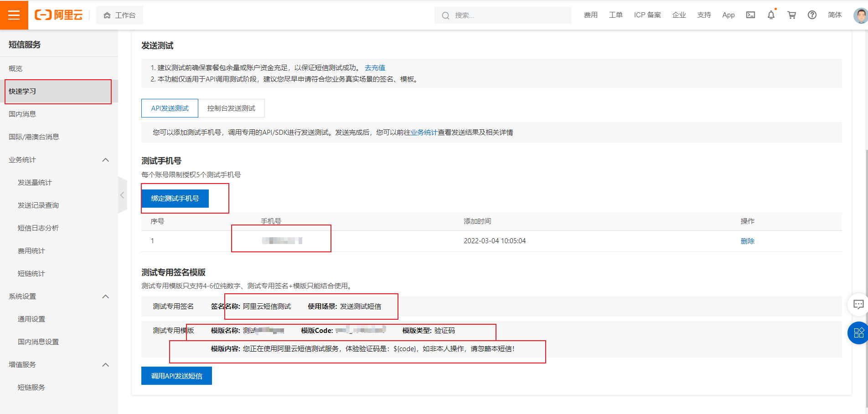Open the user avatar menu

(x=861, y=15)
